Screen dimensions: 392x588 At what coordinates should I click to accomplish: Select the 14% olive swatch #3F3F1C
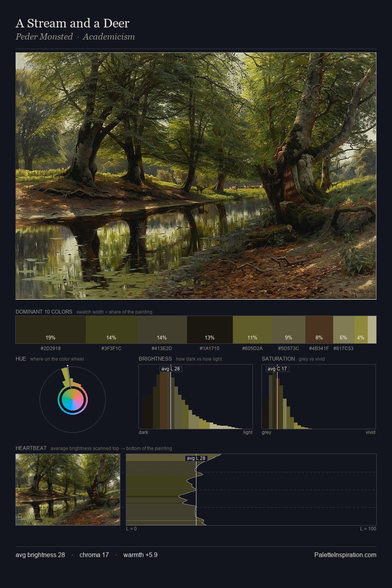point(111,330)
